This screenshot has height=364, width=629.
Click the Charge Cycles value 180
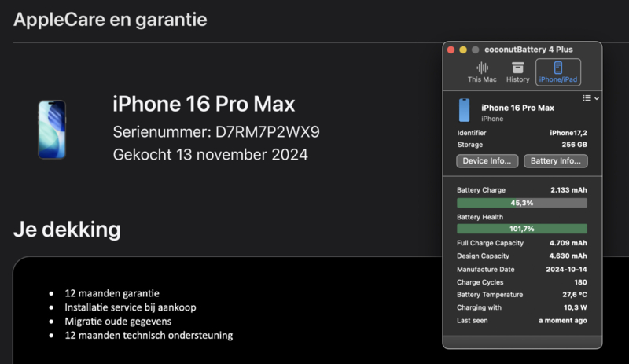tap(579, 282)
